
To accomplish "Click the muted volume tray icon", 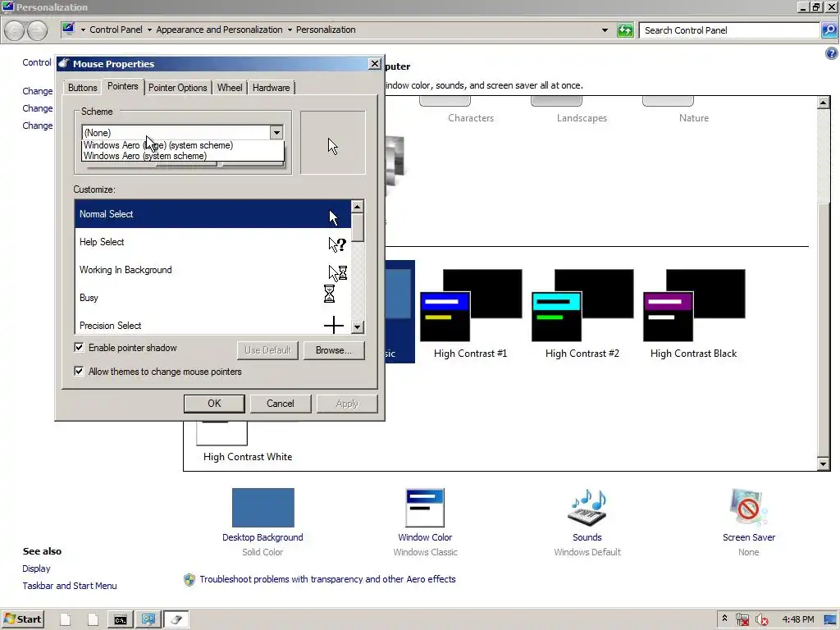I will click(762, 620).
